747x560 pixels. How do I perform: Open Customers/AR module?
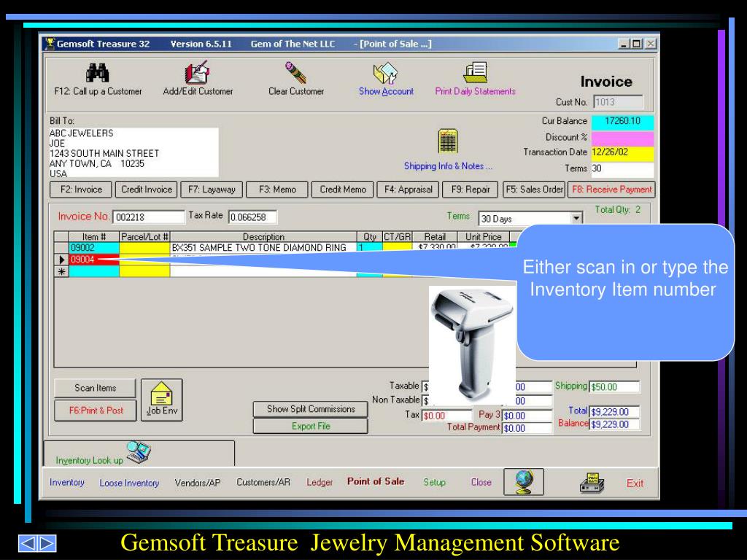click(263, 483)
